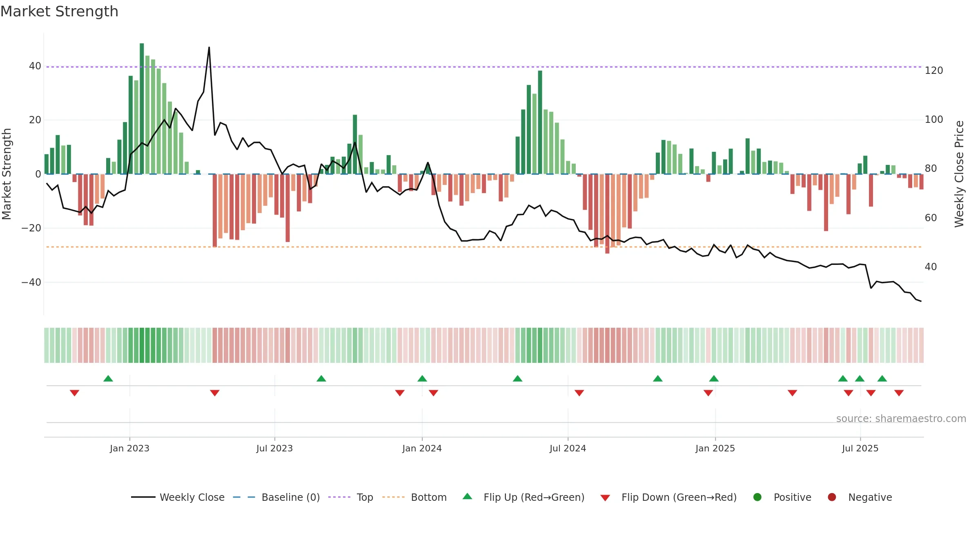Click the earliest red flip-down marker
This screenshot has height=551, width=980.
(74, 393)
